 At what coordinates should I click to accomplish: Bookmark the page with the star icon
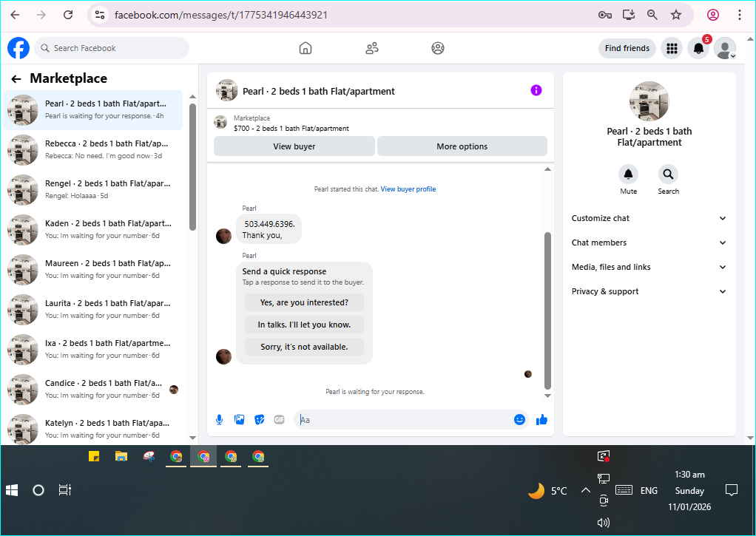tap(676, 15)
